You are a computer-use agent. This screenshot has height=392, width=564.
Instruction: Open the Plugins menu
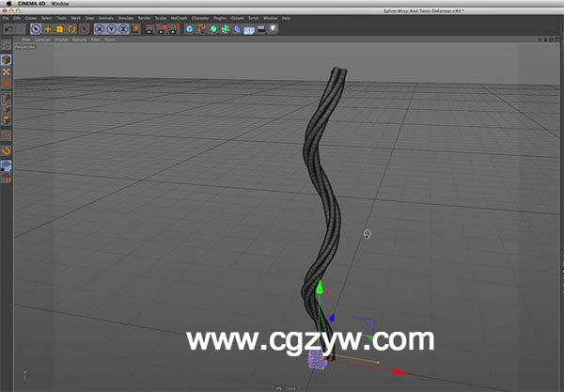(x=220, y=18)
